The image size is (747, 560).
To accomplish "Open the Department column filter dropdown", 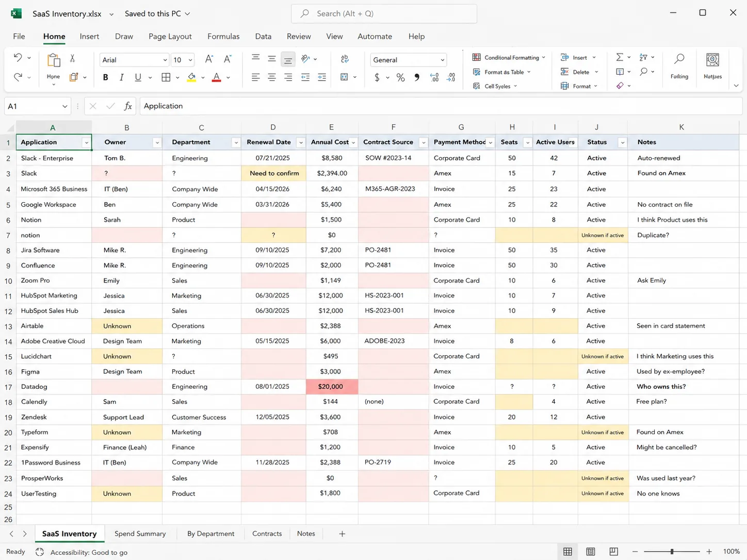I will tap(236, 143).
